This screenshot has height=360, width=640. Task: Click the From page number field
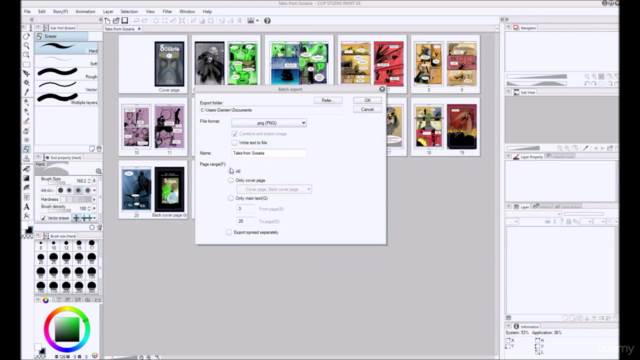click(245, 209)
